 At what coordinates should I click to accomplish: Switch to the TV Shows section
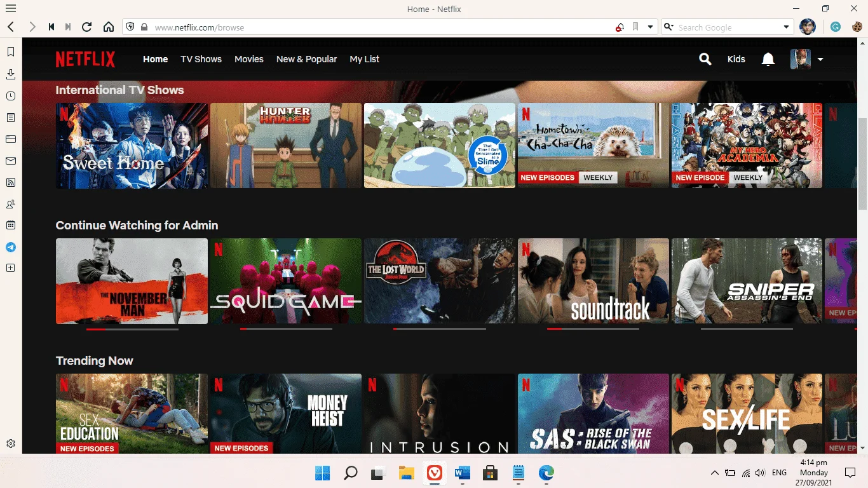click(201, 59)
